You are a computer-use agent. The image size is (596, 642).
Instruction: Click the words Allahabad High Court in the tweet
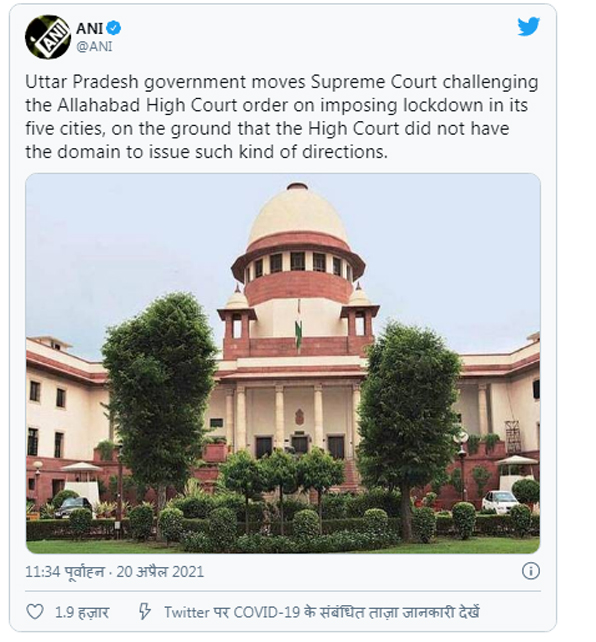pyautogui.click(x=147, y=105)
